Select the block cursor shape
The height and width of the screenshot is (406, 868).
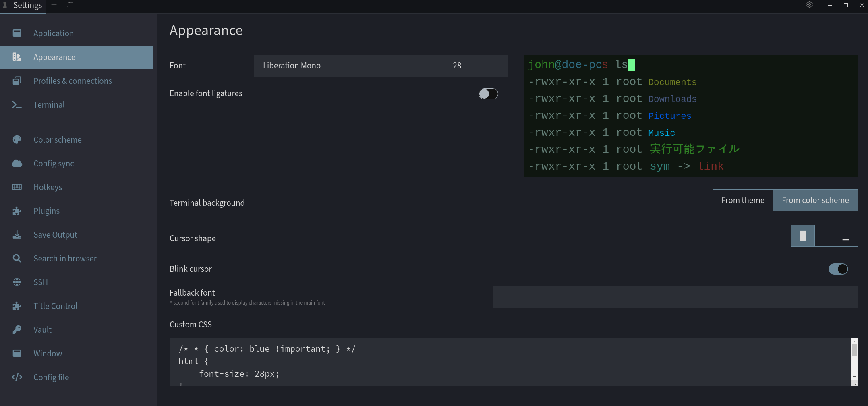803,236
